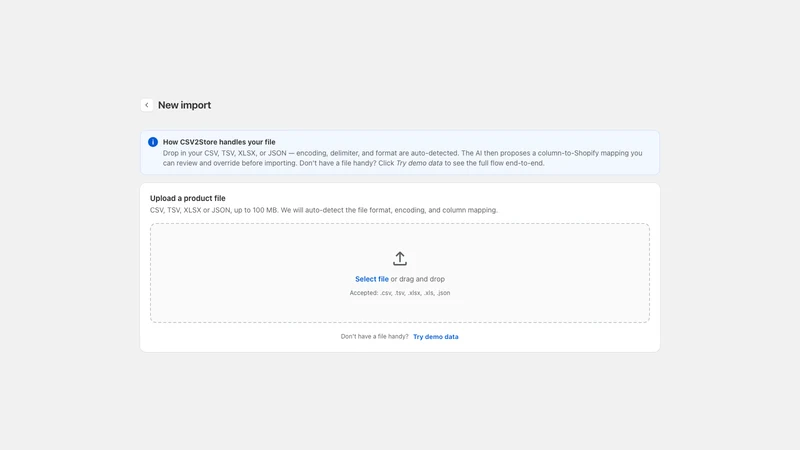Click the 'or drag and drop' text
Image resolution: width=800 pixels, height=450 pixels.
pyautogui.click(x=417, y=279)
